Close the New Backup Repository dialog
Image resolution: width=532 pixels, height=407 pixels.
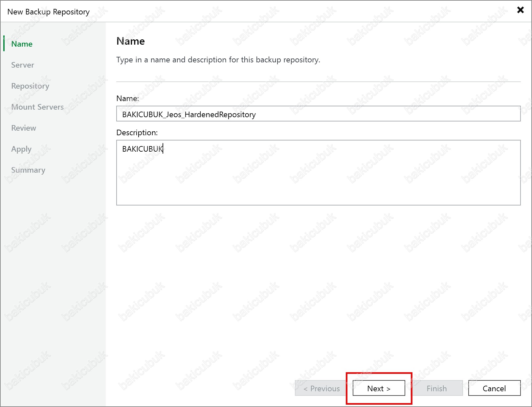[520, 10]
